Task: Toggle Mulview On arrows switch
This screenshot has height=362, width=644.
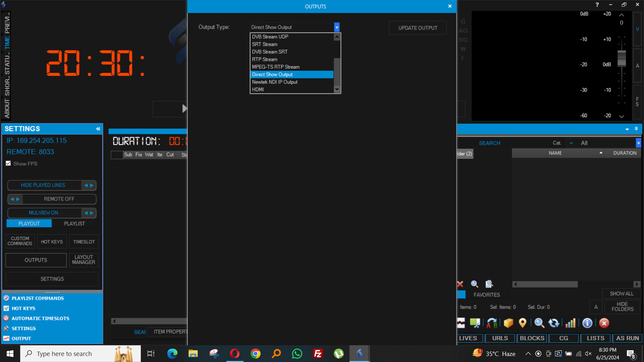Action: 89,213
